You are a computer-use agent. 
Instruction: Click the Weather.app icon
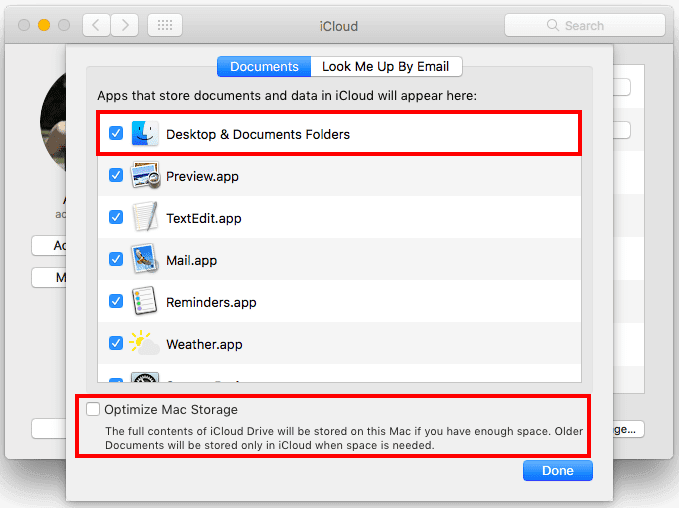145,344
